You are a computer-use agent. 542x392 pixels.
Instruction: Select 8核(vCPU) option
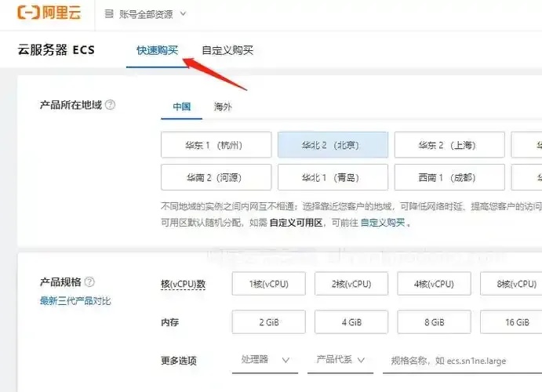pos(512,284)
